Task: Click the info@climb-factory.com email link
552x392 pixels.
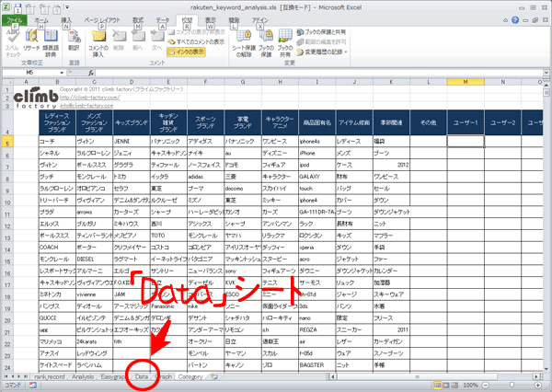Action: click(86, 105)
